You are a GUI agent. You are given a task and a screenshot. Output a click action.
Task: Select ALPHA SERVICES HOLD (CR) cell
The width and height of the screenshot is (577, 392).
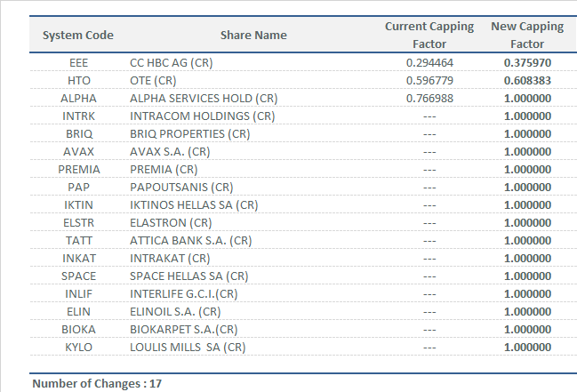coord(204,99)
